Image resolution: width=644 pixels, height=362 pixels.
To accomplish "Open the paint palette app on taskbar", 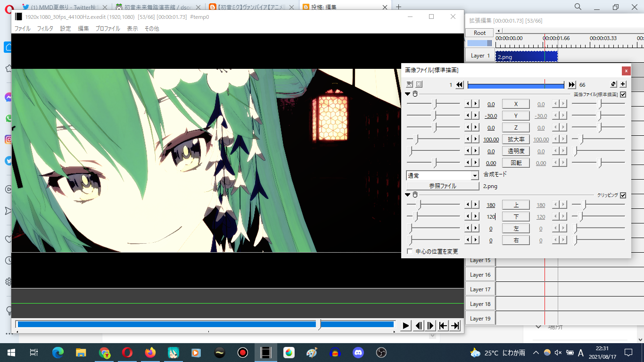I will click(312, 352).
